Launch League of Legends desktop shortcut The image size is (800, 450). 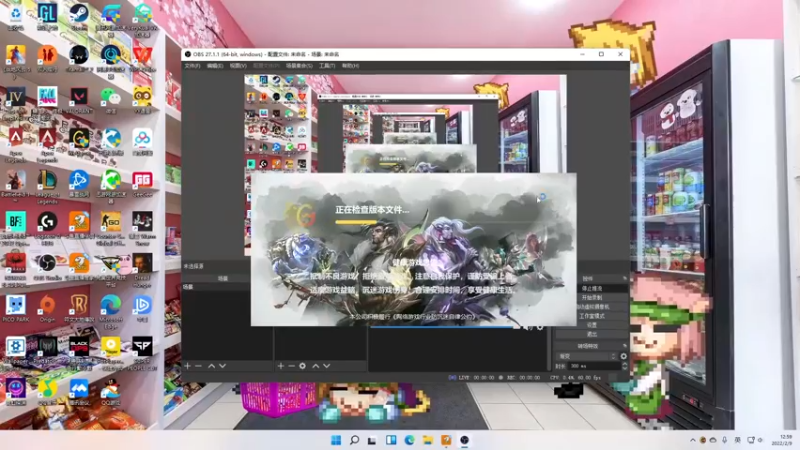47,185
